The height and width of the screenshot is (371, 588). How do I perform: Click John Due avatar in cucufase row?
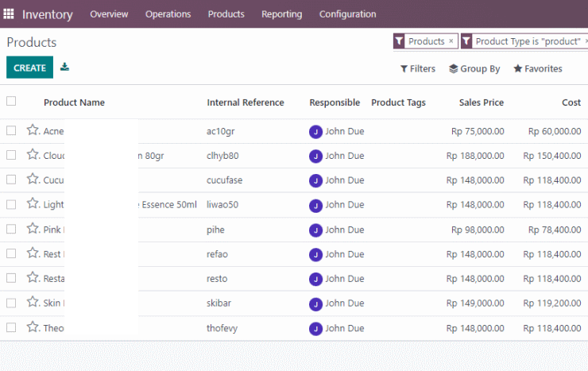tap(315, 181)
